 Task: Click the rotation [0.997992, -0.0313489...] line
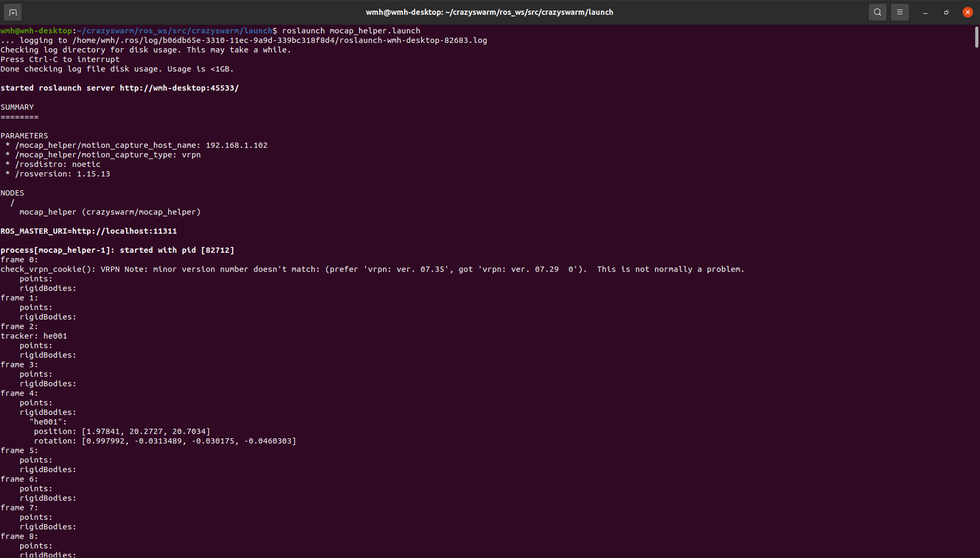coord(165,441)
